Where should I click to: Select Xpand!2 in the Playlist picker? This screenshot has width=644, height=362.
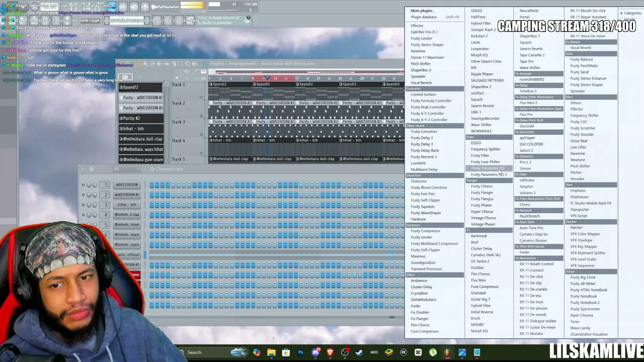click(141, 87)
